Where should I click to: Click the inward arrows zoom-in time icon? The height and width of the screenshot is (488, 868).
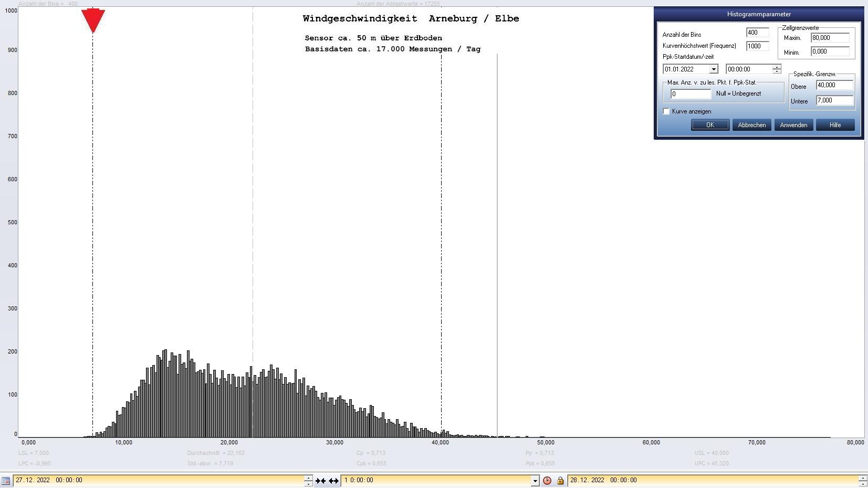point(320,481)
